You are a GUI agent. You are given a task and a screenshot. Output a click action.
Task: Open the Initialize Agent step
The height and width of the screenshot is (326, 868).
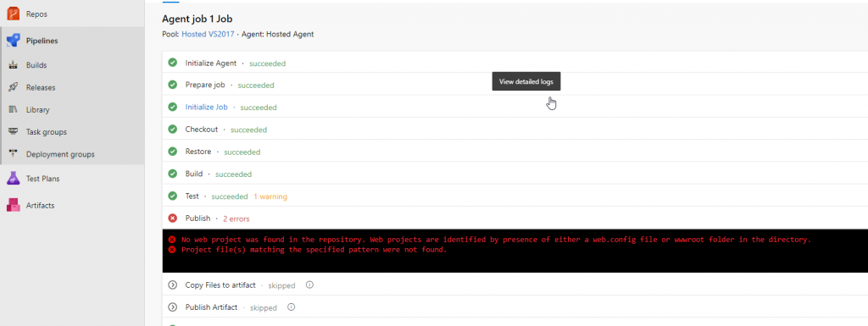[211, 63]
